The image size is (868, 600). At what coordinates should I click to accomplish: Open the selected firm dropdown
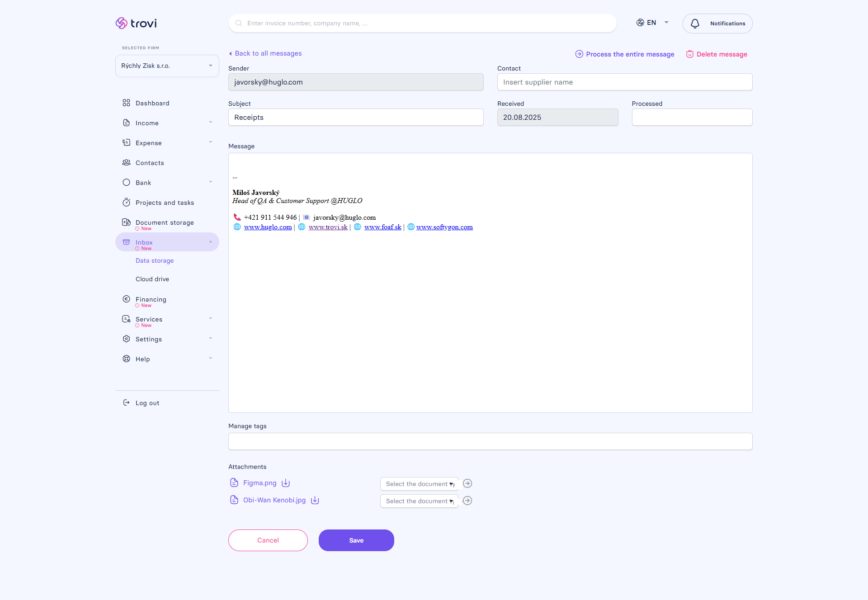point(167,66)
